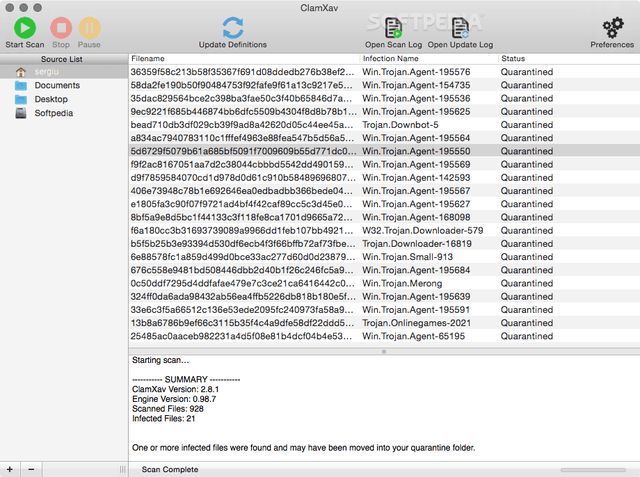Viewport: 640px width, 477px height.
Task: Remove a source with the minus button
Action: coord(31,469)
